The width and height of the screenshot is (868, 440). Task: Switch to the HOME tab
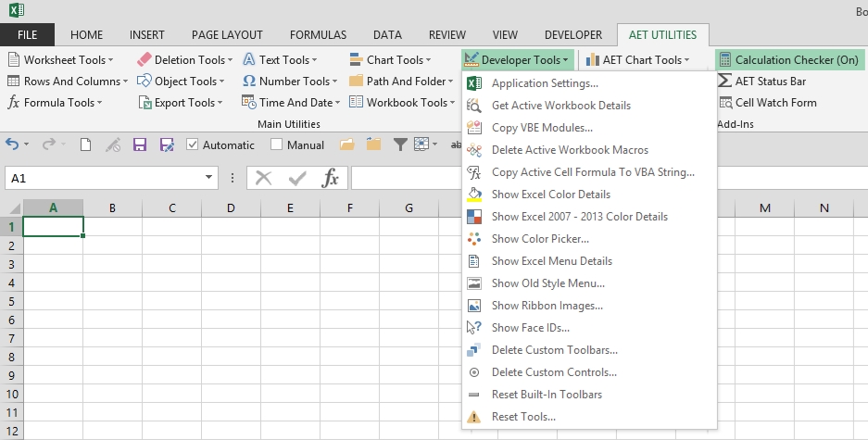pos(86,35)
